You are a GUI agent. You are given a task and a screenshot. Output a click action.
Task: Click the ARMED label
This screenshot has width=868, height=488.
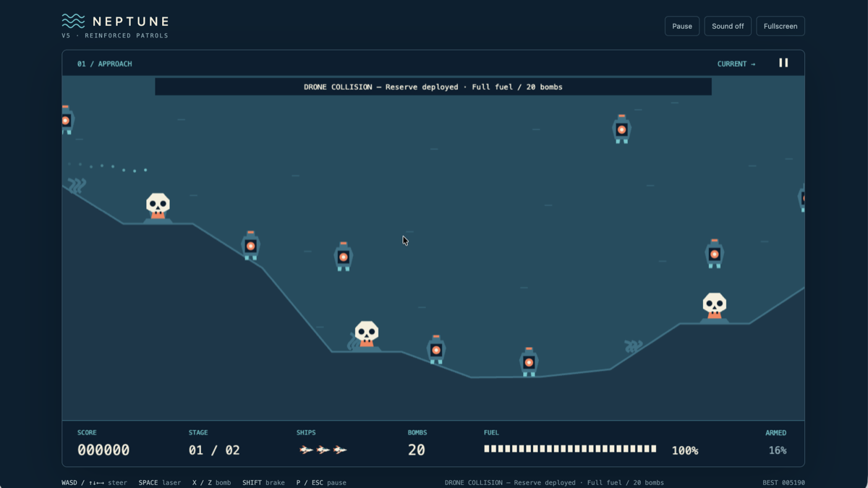(x=776, y=432)
